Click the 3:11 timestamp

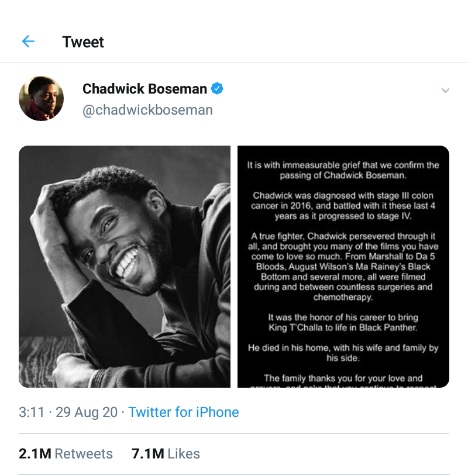coord(32,412)
